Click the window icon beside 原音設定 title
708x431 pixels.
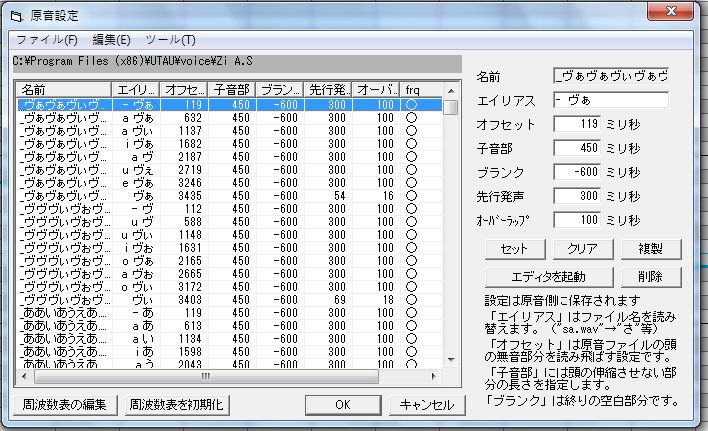tap(17, 16)
